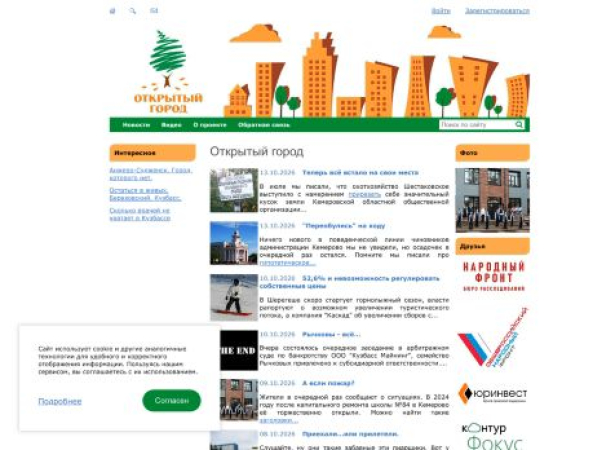Open the THE END black thumbnail
This screenshot has width=600, height=450.
pos(239,350)
